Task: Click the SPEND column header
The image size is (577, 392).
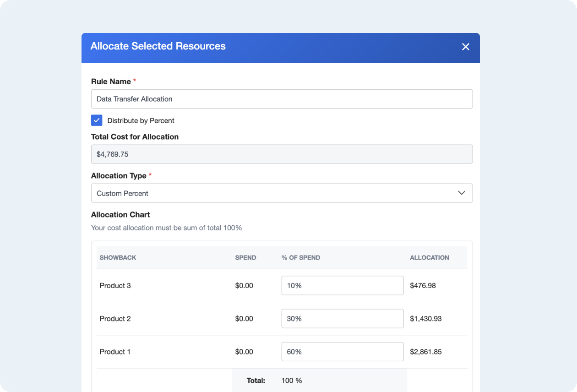Action: 245,258
